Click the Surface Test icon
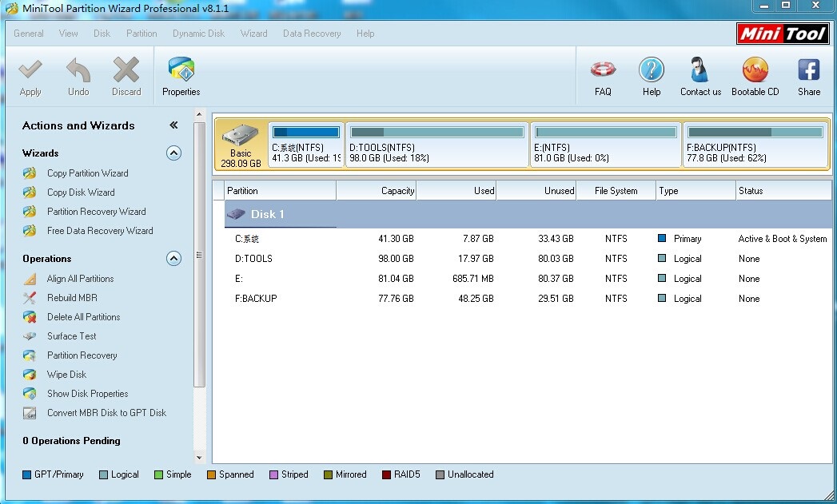Screen dimensions: 837x504 click(30, 336)
